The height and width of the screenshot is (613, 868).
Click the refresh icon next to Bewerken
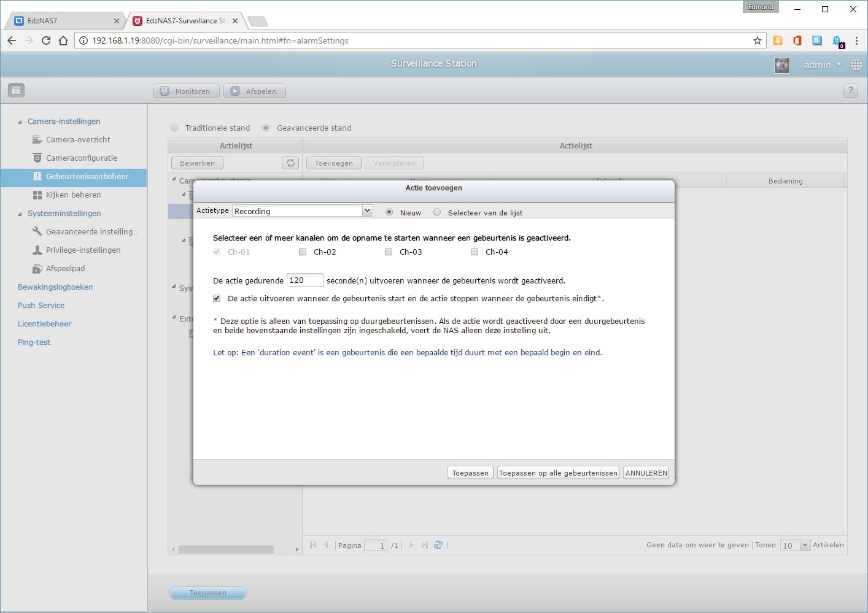(290, 163)
